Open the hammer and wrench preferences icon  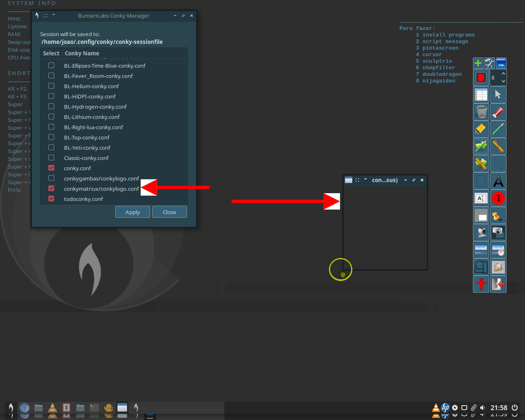489,63
